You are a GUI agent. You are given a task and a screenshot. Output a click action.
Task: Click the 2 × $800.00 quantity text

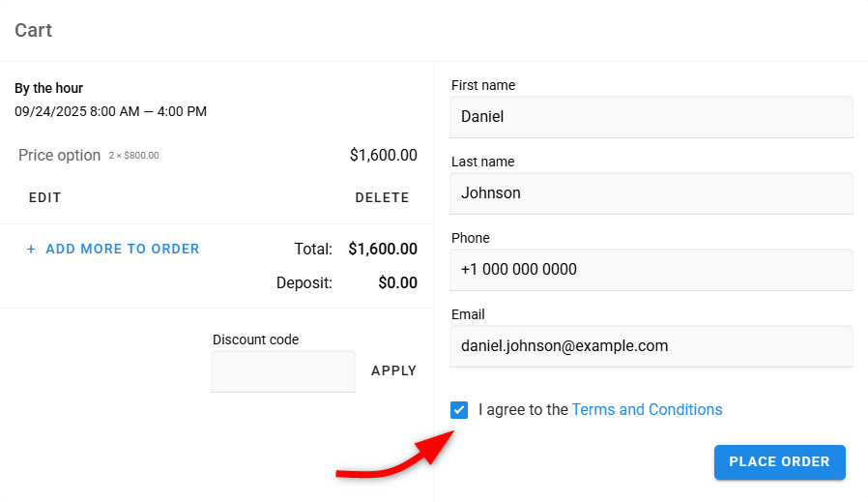coord(133,156)
